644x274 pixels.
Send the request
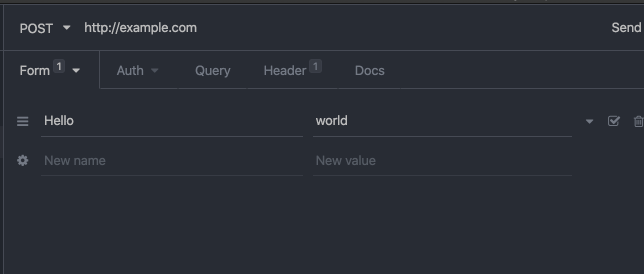626,27
